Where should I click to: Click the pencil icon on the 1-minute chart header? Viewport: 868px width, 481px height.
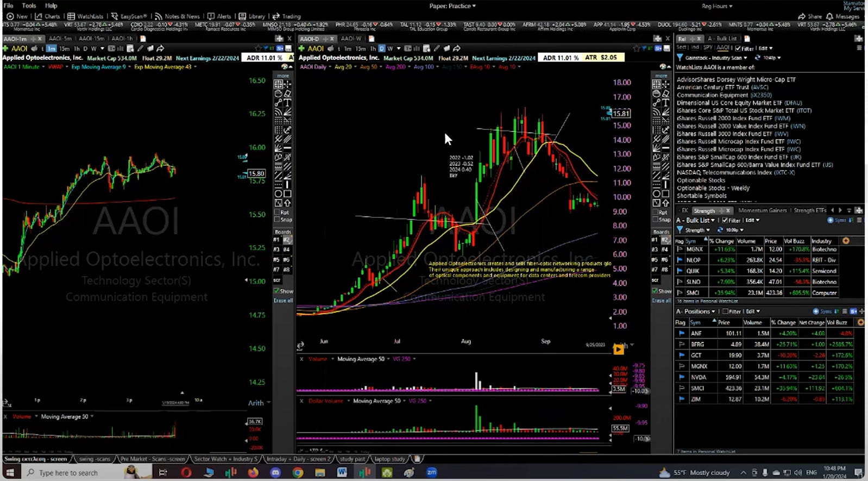140,48
